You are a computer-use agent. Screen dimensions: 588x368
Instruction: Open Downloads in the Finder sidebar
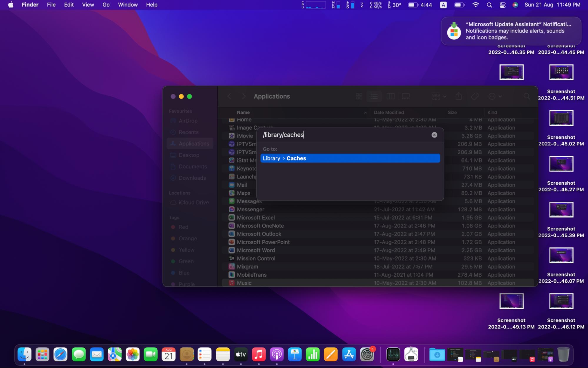coord(190,178)
